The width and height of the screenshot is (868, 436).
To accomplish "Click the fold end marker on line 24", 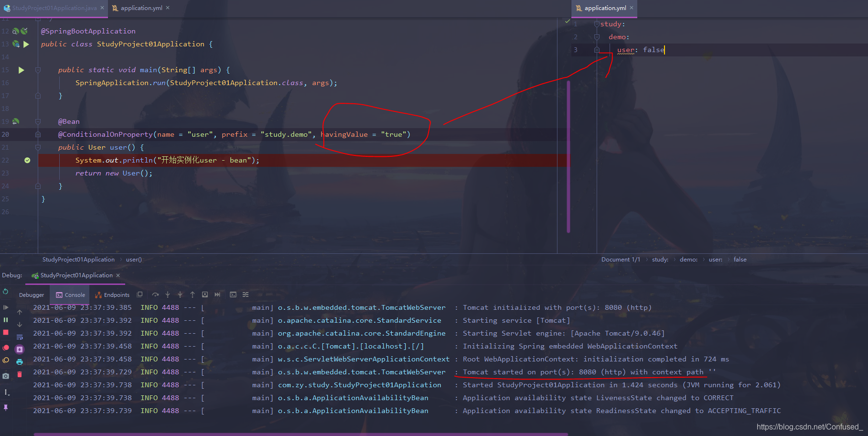I will (x=38, y=186).
